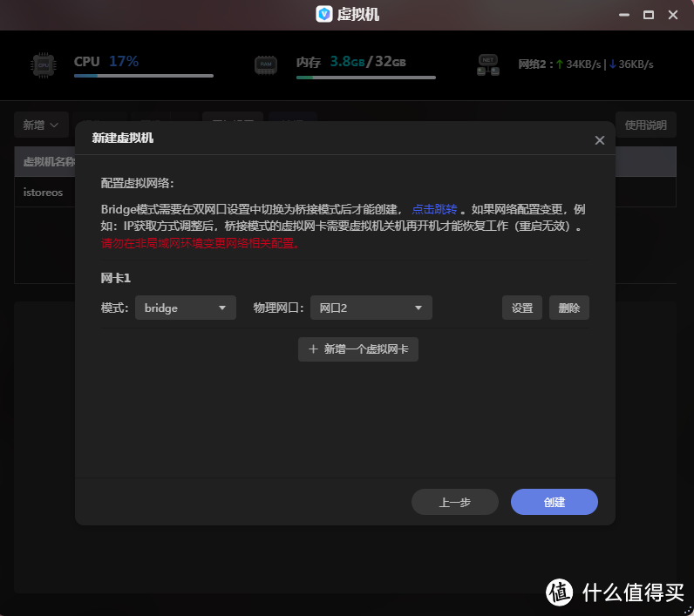Click the 网卡1 heading
694x616 pixels.
115,278
